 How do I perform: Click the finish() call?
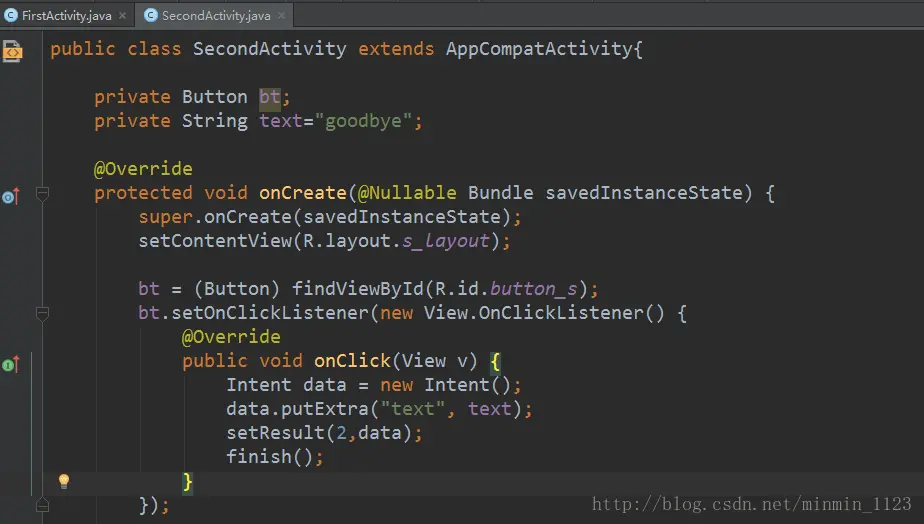pos(270,457)
